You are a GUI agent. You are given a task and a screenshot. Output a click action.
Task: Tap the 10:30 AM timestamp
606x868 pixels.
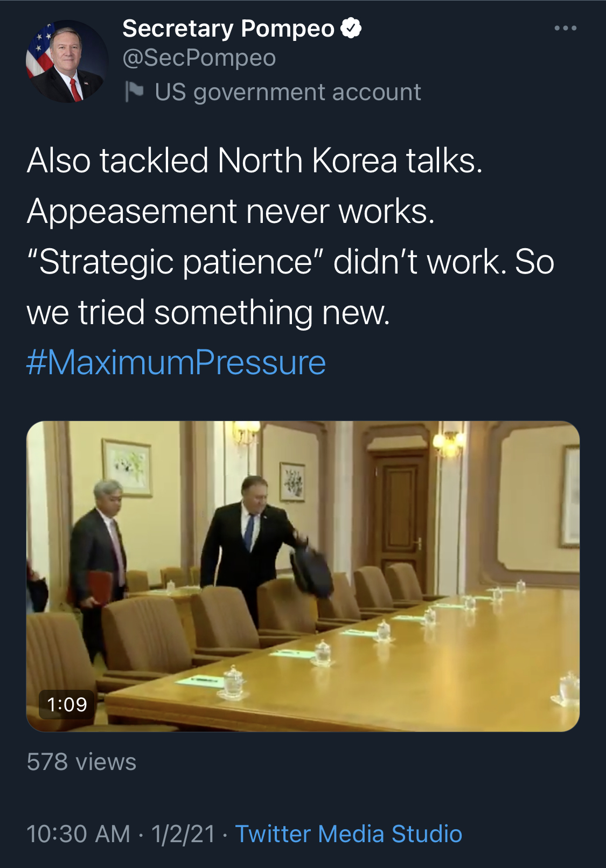pos(79,834)
